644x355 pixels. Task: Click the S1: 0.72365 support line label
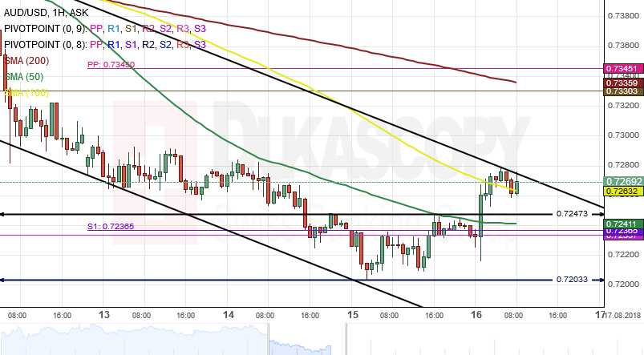(111, 226)
